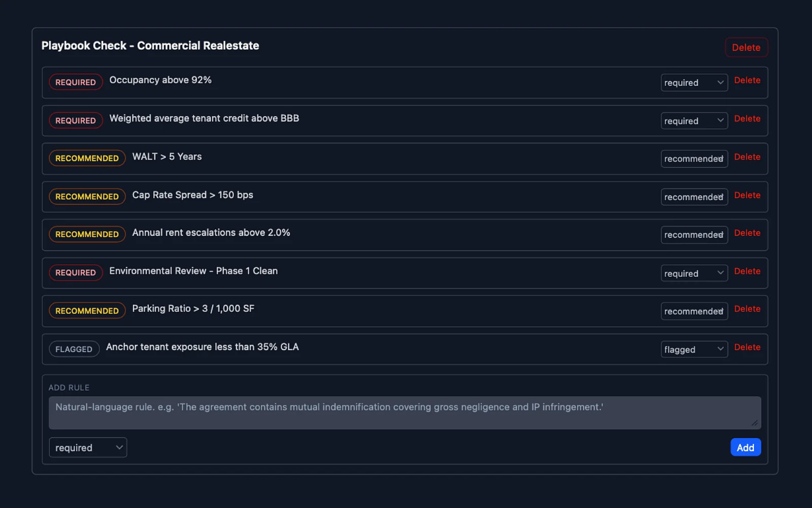Change severity of WALT > 5 Years rule

[694, 158]
